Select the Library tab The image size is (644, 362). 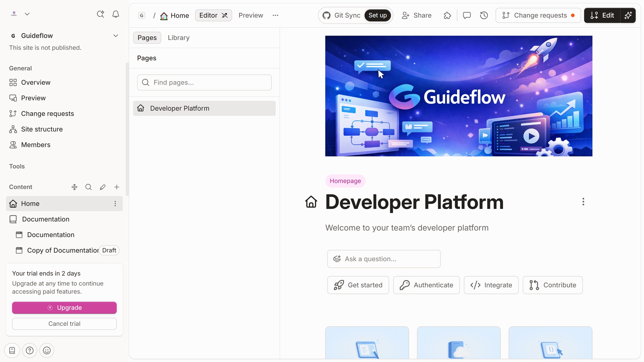tap(179, 38)
